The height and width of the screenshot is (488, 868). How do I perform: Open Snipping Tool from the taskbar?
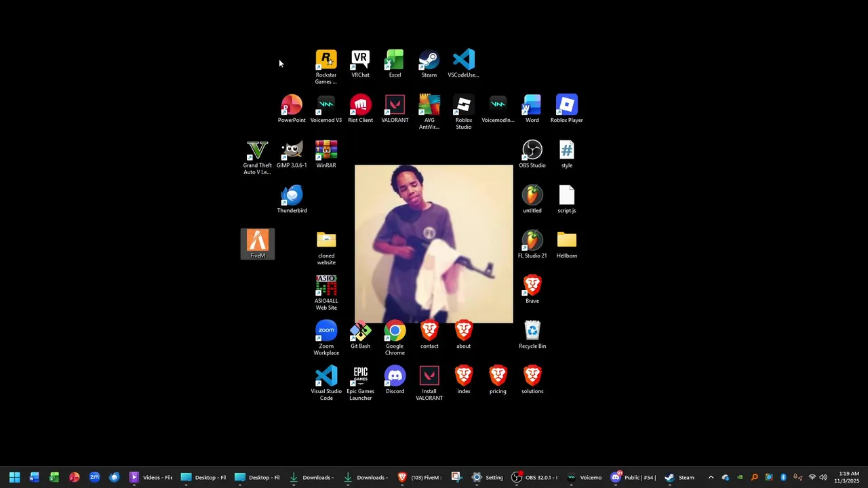(x=456, y=477)
